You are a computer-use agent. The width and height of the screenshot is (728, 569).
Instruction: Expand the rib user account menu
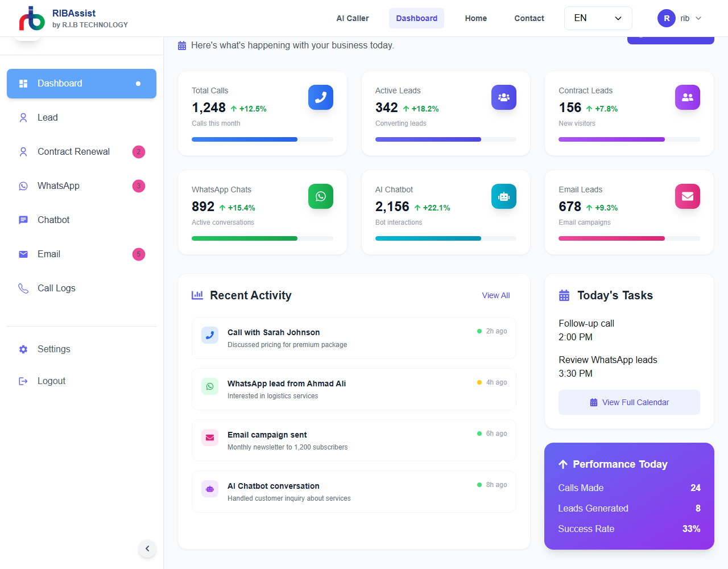click(x=680, y=18)
